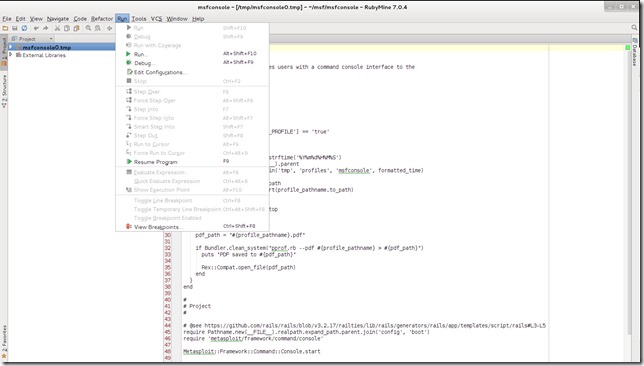Choose Edit Configurations... in Run menu
This screenshot has height=366, width=644.
pos(192,72)
